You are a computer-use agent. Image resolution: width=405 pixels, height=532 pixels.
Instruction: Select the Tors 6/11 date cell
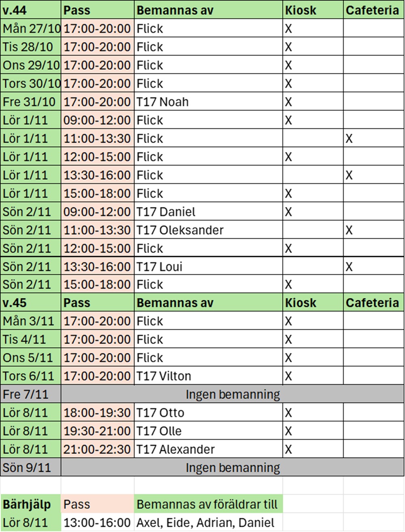point(30,376)
